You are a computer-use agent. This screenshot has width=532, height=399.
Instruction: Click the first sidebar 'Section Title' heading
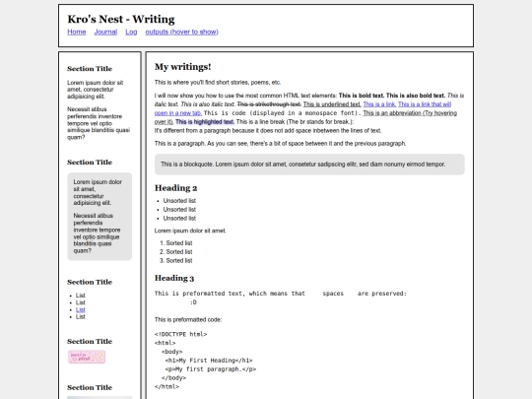(90, 69)
